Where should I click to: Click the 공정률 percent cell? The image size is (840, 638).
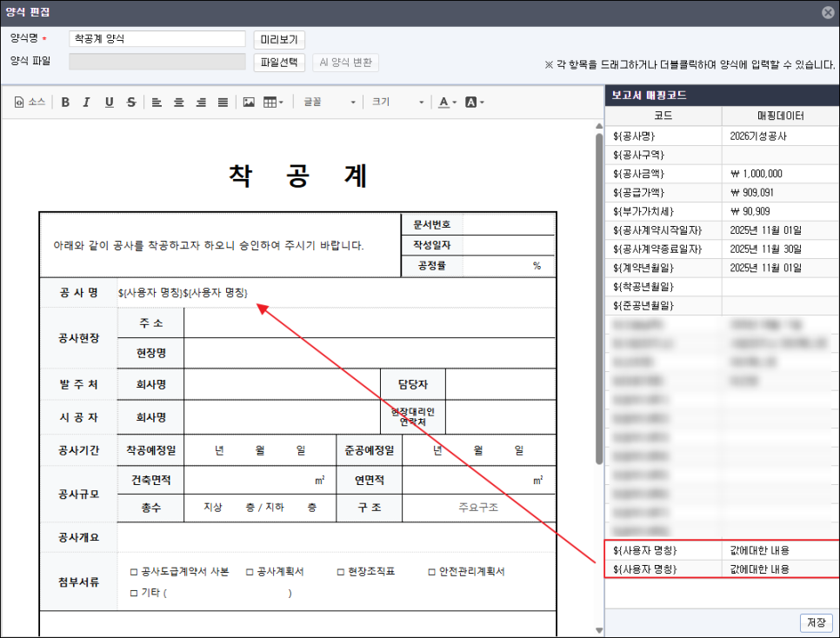tap(509, 266)
